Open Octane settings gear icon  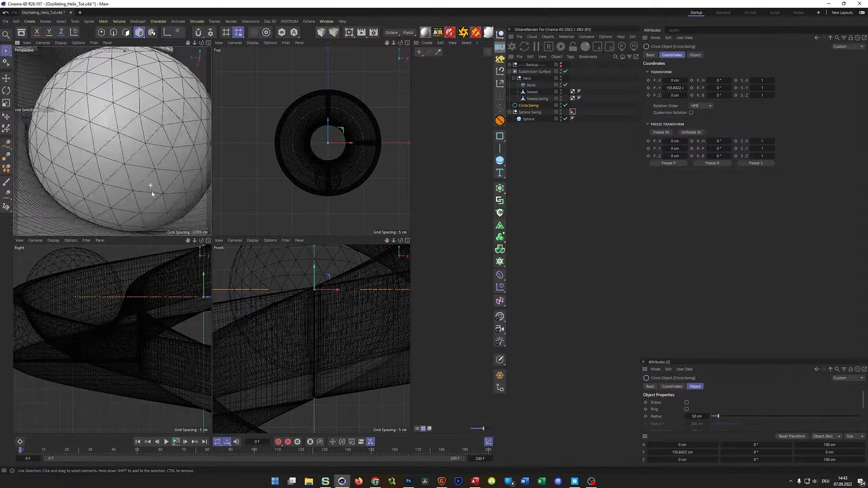[560, 46]
